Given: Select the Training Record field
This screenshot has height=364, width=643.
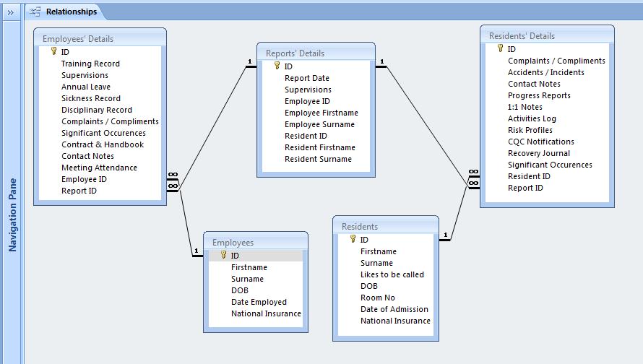Looking at the screenshot, I should [90, 64].
